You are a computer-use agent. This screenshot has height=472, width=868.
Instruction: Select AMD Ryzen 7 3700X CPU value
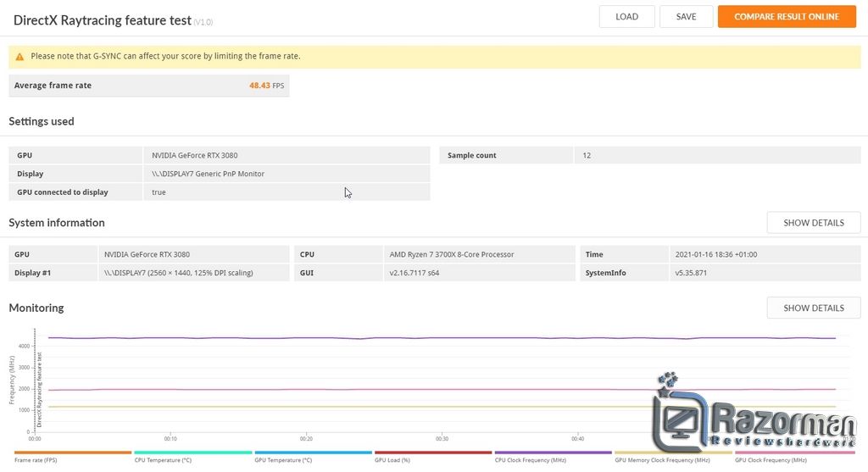(452, 254)
